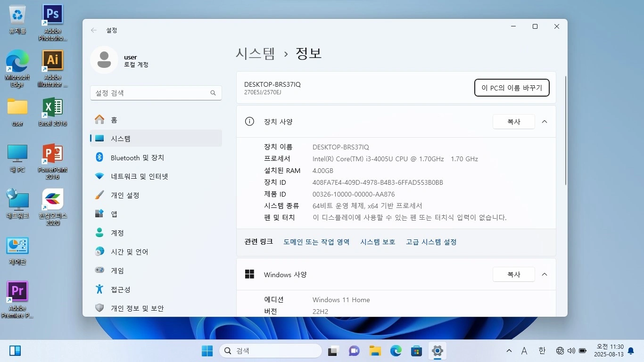Open 도메인 또는 작업 영역 link
The width and height of the screenshot is (644, 362).
(316, 242)
